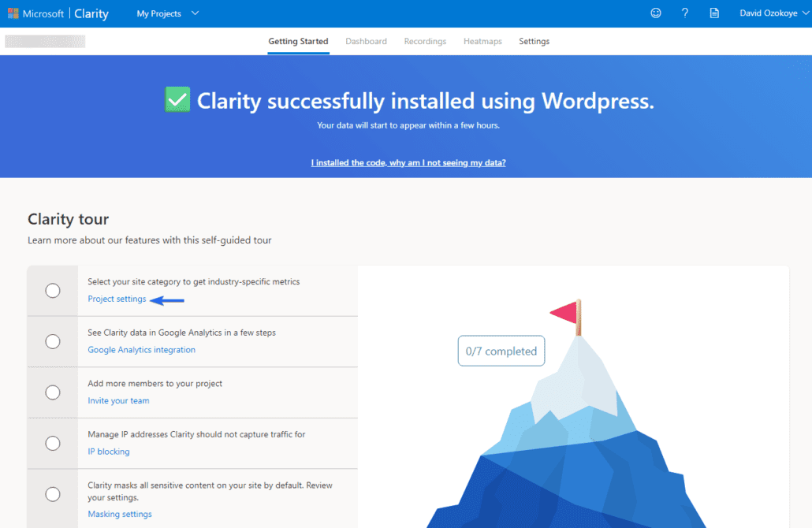The image size is (812, 528).
Task: Click the blurred project name field
Action: pyautogui.click(x=45, y=42)
